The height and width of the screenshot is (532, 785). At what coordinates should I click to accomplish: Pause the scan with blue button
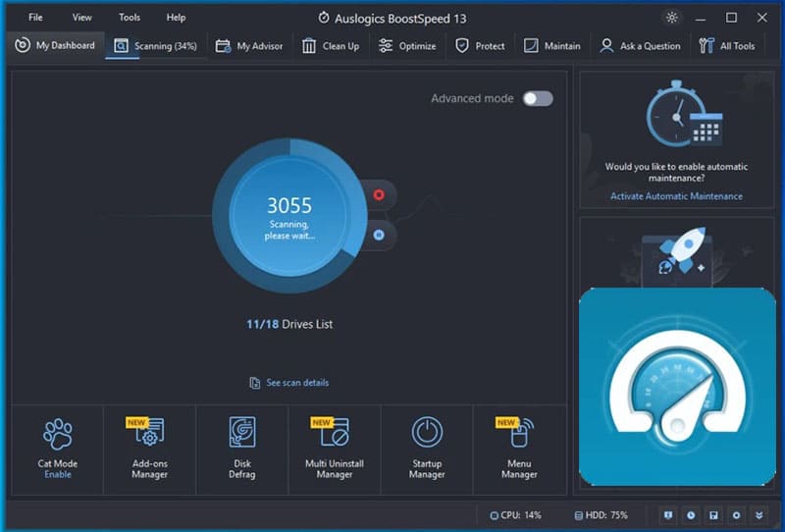(379, 235)
